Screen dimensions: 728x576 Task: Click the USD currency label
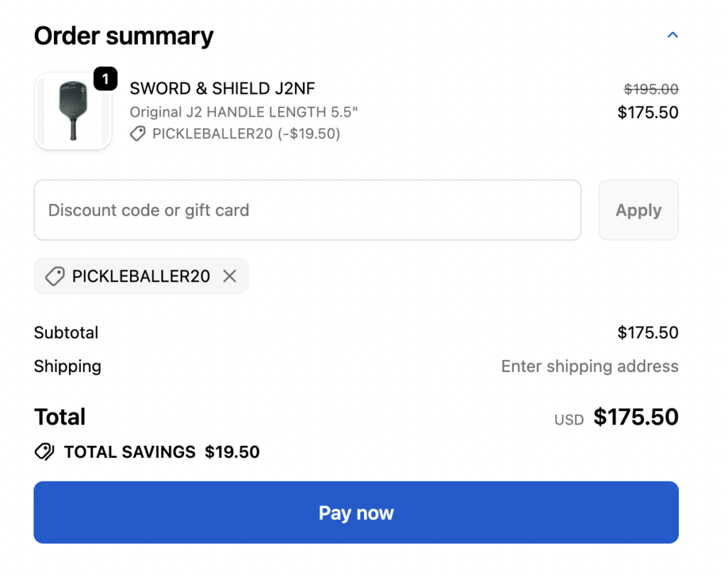coord(569,420)
